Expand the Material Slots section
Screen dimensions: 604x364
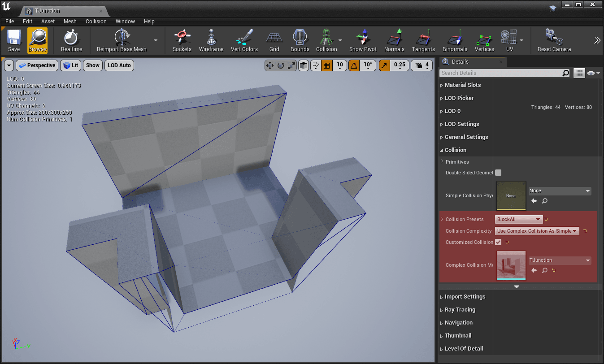[x=462, y=85]
